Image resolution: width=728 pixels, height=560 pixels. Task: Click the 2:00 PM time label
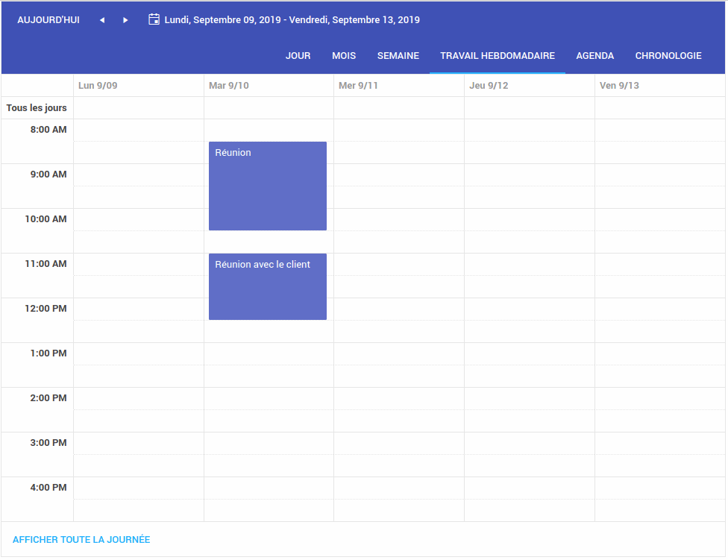click(x=48, y=398)
